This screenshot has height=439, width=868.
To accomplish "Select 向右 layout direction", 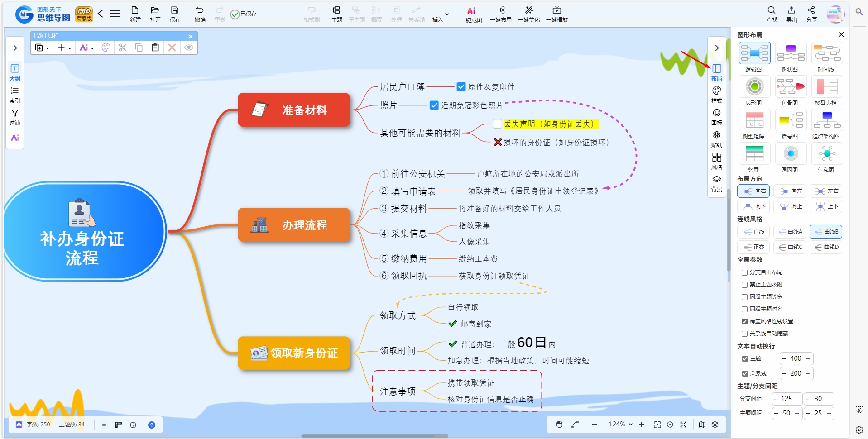I will 753,191.
